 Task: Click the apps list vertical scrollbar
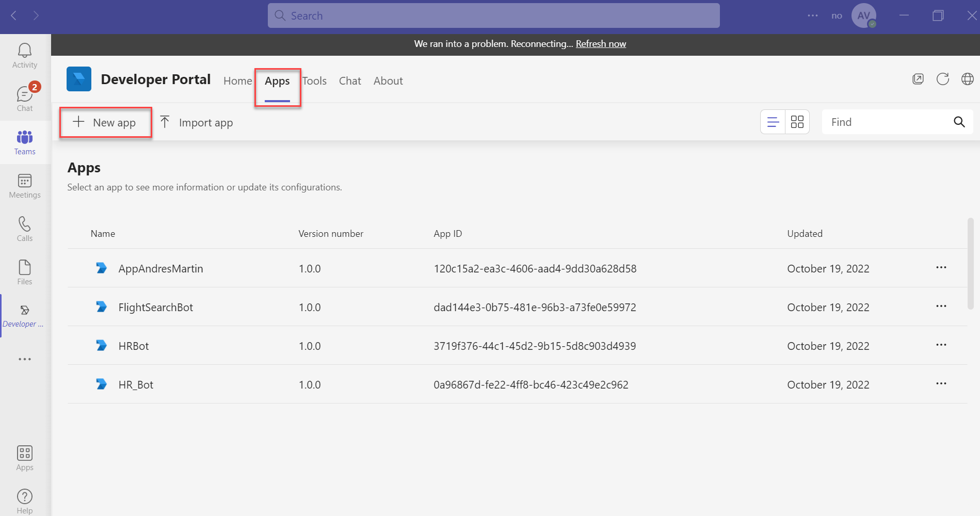coord(970,263)
